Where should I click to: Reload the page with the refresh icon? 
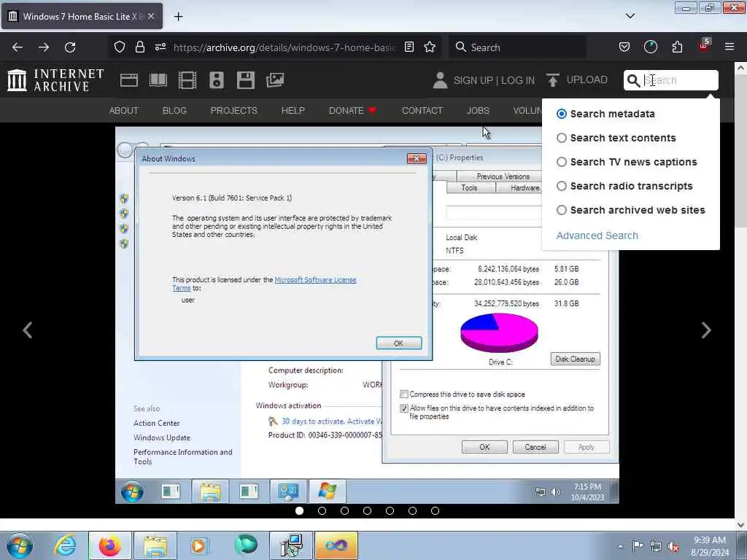[x=70, y=47]
